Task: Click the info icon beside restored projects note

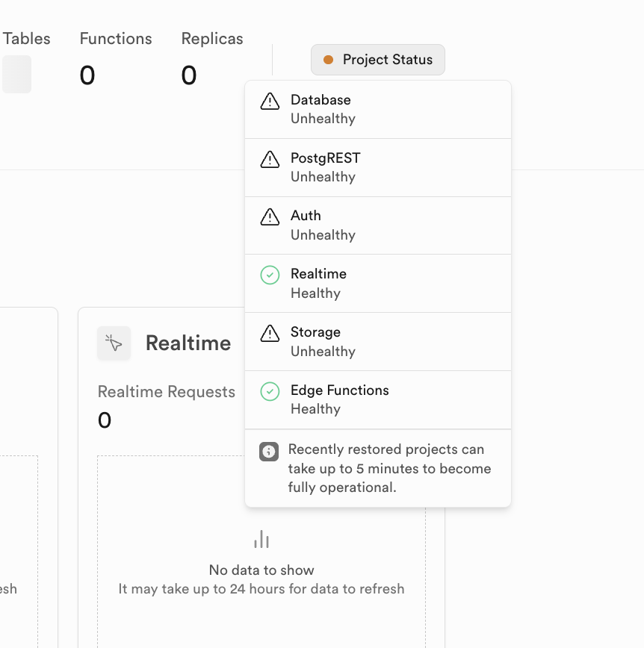Action: pyautogui.click(x=269, y=452)
